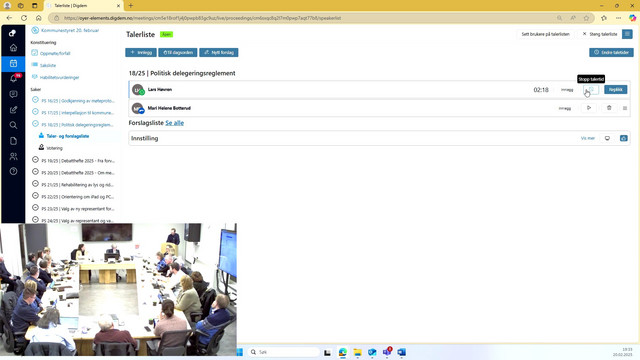Click the Innlegg button
The image size is (640, 360).
141,53
